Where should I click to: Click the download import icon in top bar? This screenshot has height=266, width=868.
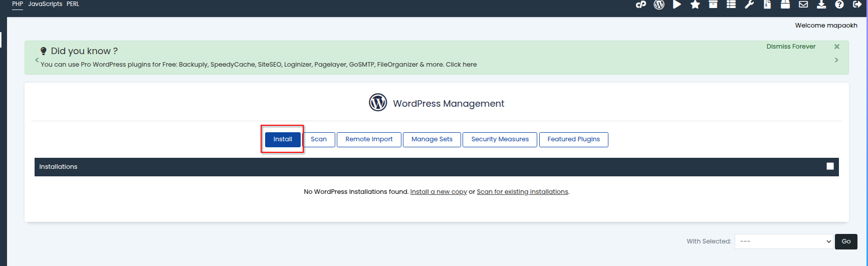[821, 5]
